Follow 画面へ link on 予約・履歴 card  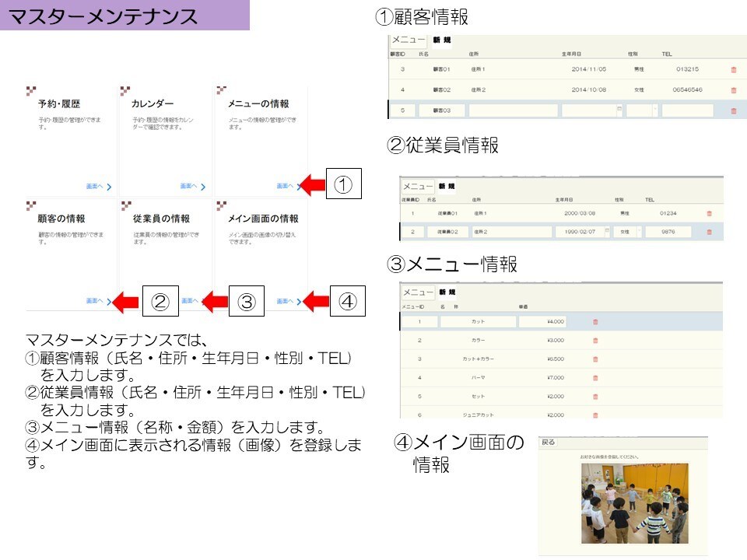[99, 186]
